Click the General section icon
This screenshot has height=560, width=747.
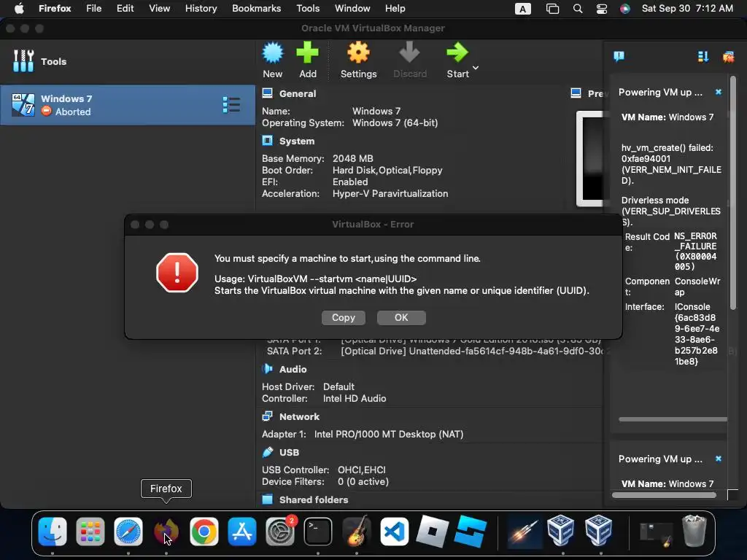pos(268,93)
